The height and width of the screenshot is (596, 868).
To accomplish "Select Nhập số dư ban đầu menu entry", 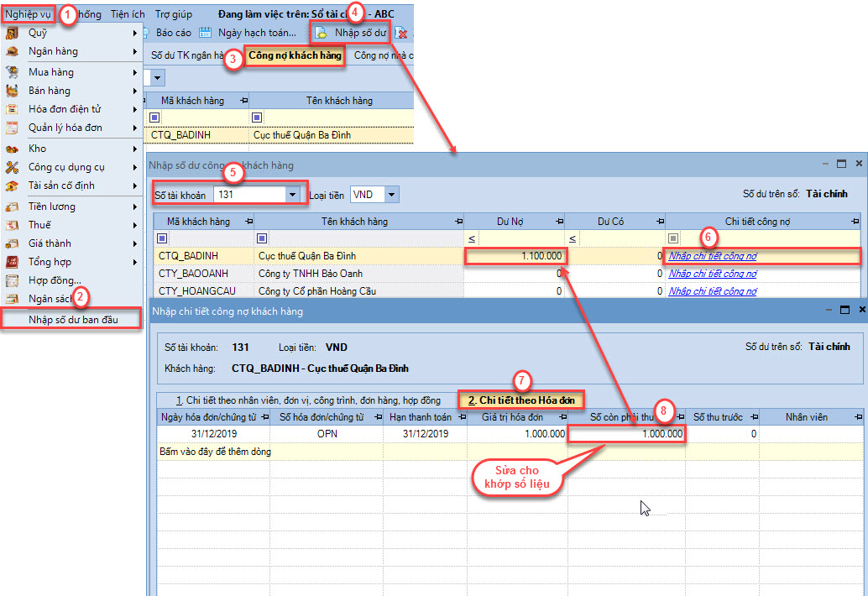I will tap(73, 320).
